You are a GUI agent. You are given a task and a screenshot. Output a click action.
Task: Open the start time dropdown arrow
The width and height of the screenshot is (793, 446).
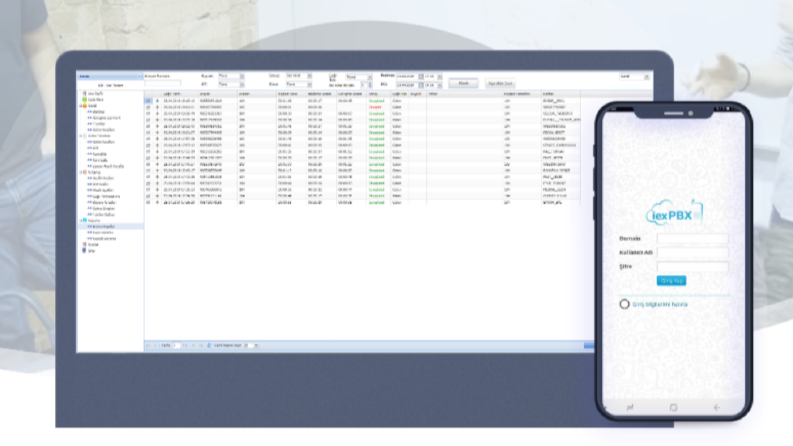[439, 76]
